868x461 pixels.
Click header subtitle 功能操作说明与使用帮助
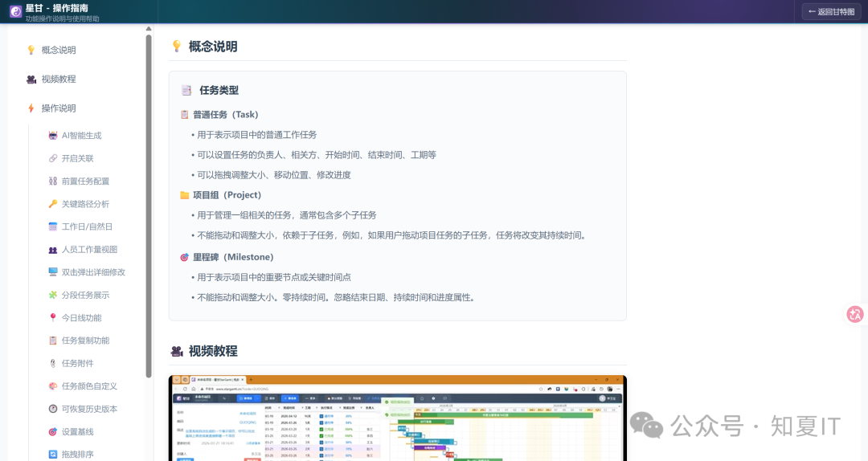(x=63, y=18)
